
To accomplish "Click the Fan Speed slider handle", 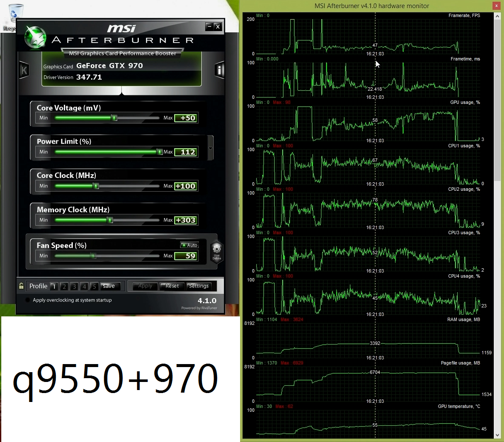I will click(x=93, y=256).
